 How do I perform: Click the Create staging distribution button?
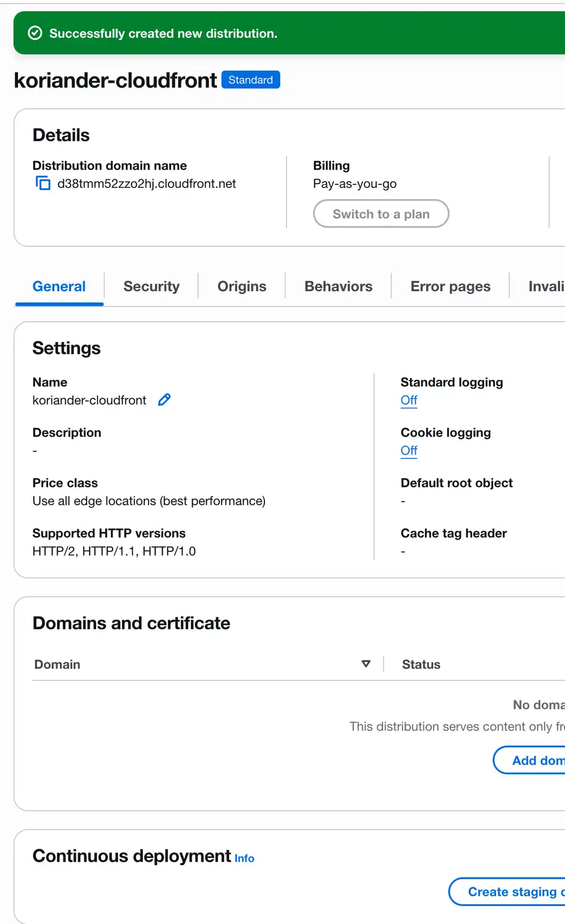tap(507, 892)
